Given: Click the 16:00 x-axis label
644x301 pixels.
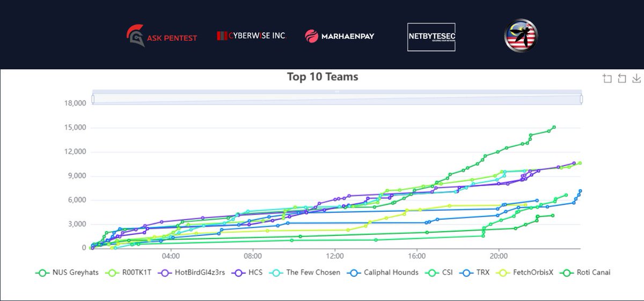Looking at the screenshot, I should pyautogui.click(x=417, y=255).
